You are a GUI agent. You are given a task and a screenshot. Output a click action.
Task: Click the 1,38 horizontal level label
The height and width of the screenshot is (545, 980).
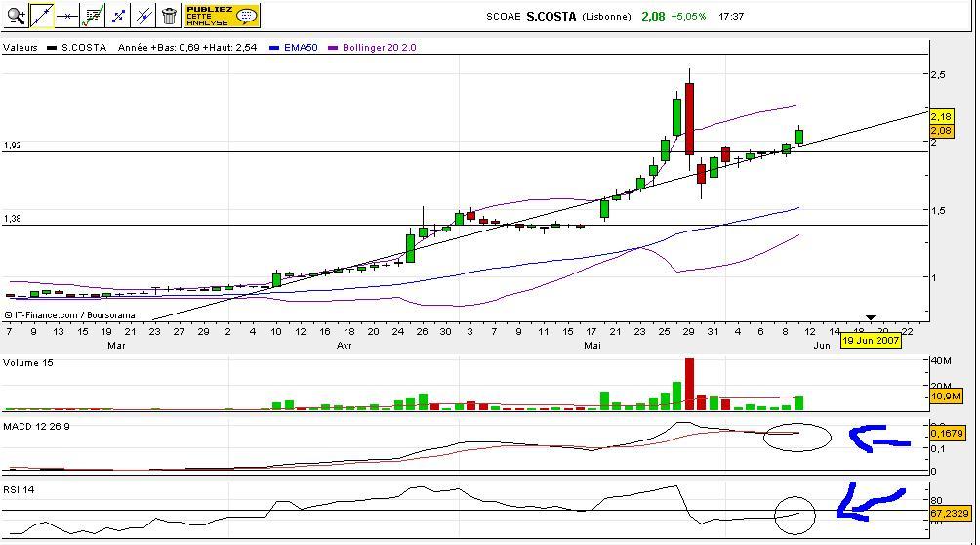click(13, 219)
